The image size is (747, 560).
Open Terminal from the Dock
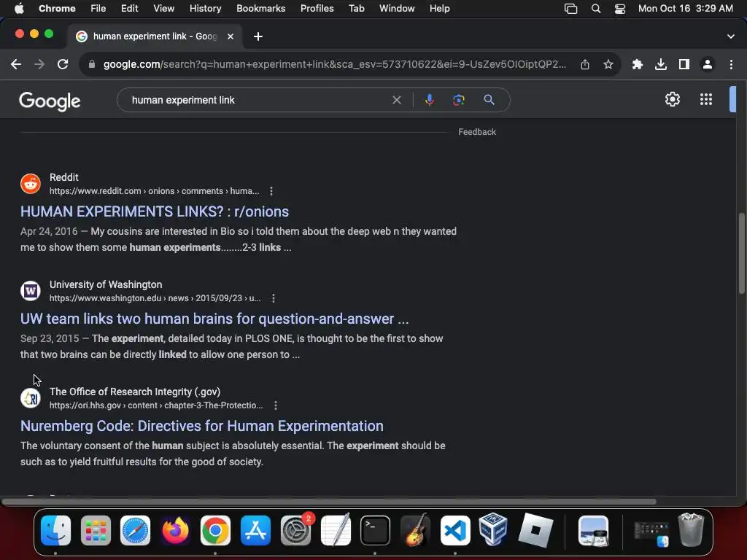[x=375, y=530]
